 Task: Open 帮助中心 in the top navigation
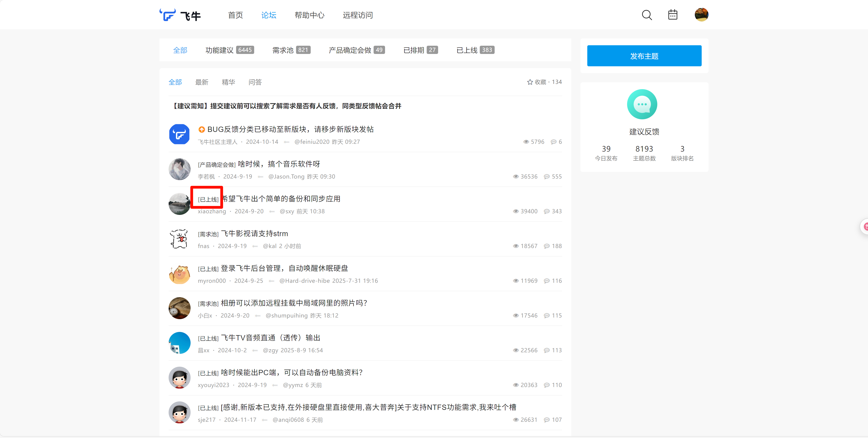pyautogui.click(x=309, y=15)
